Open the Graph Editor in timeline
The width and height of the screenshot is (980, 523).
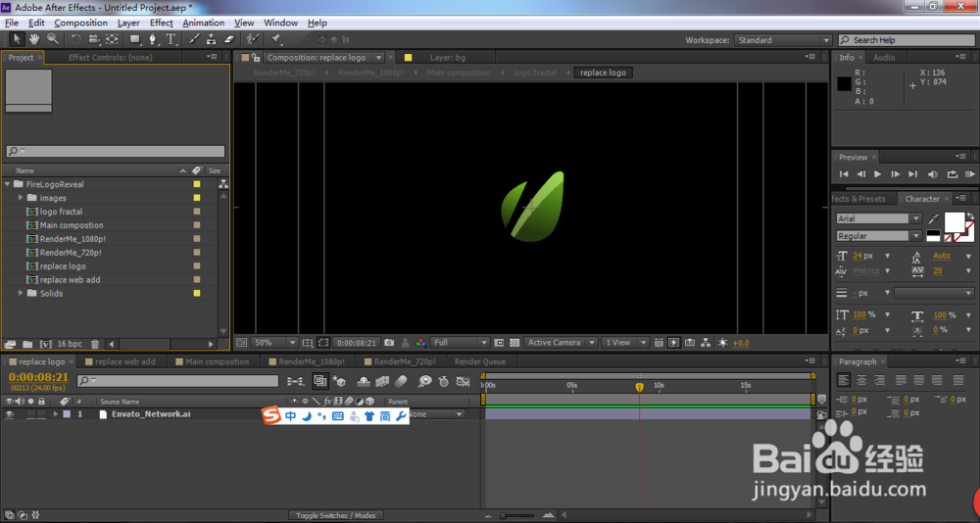(x=464, y=381)
